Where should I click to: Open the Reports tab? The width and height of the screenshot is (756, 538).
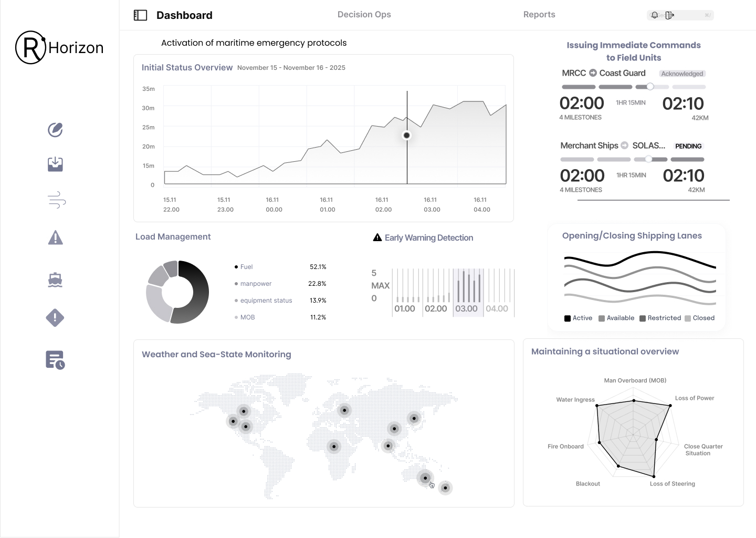coord(539,15)
